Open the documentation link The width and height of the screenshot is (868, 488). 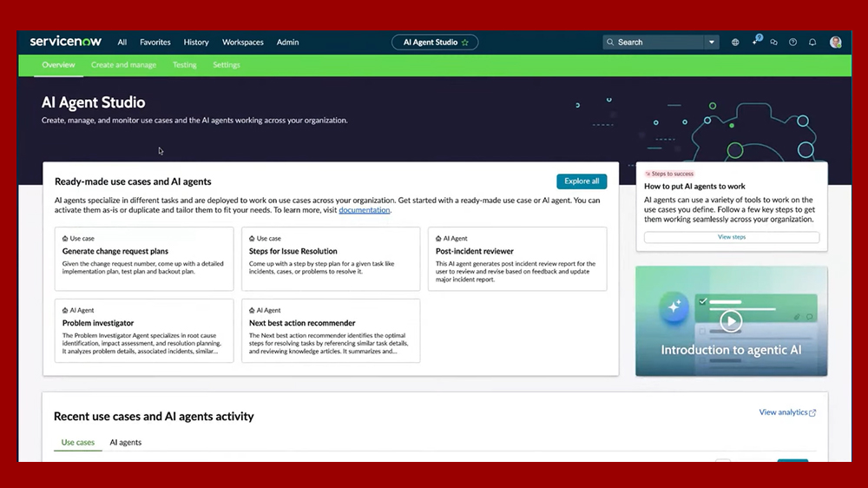(x=364, y=210)
